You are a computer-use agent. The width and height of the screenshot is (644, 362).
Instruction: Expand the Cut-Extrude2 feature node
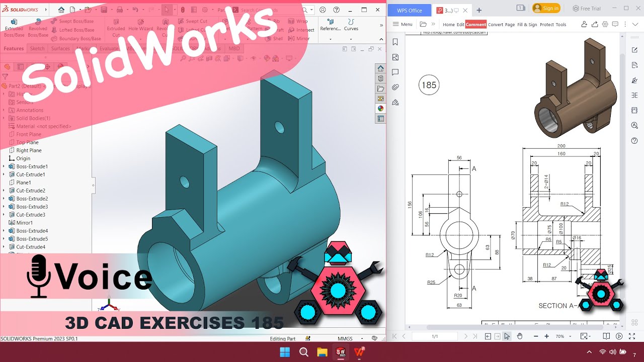[x=4, y=191]
